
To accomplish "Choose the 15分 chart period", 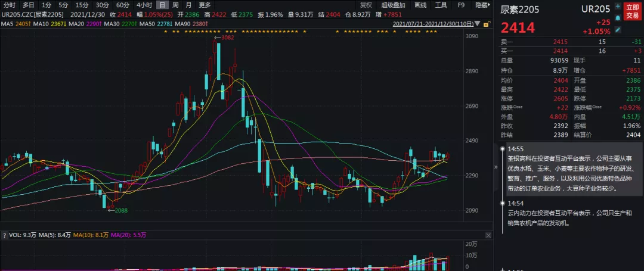I will tap(82, 5).
